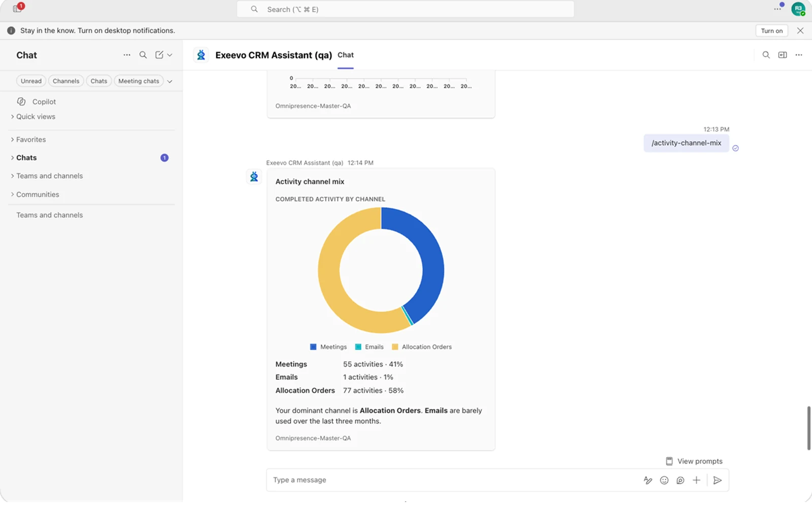Screen dimensions: 812x508
Task: Find in chat using header search icon
Action: [x=766, y=55]
